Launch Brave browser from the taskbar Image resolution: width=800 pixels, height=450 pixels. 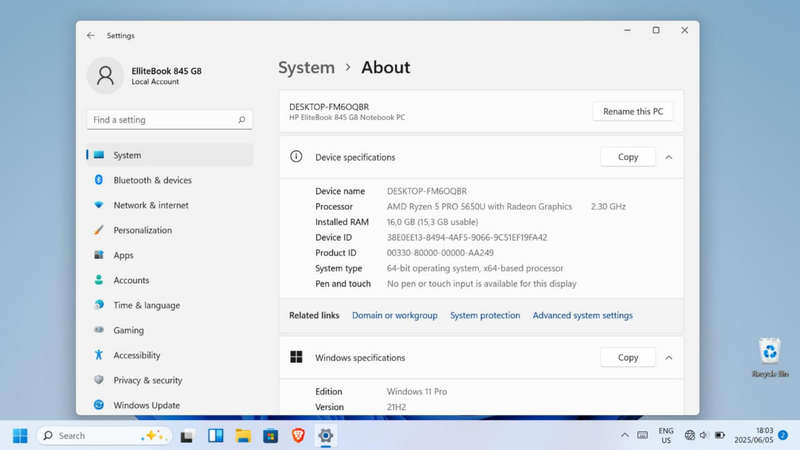[298, 436]
